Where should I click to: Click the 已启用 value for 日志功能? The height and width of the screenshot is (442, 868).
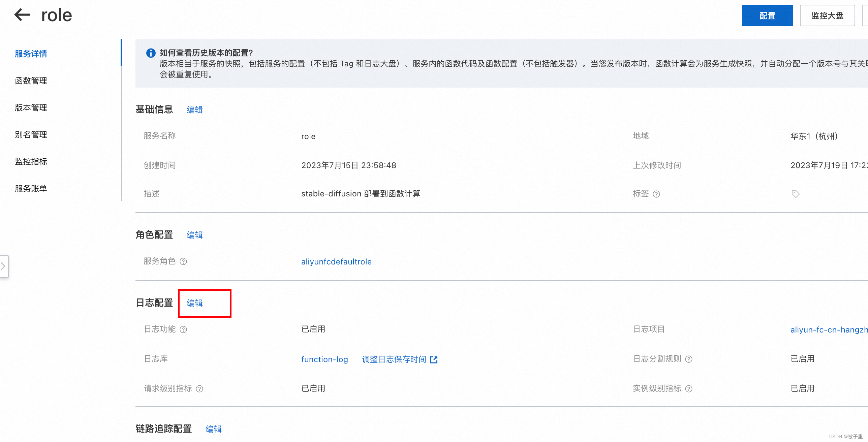click(x=313, y=329)
